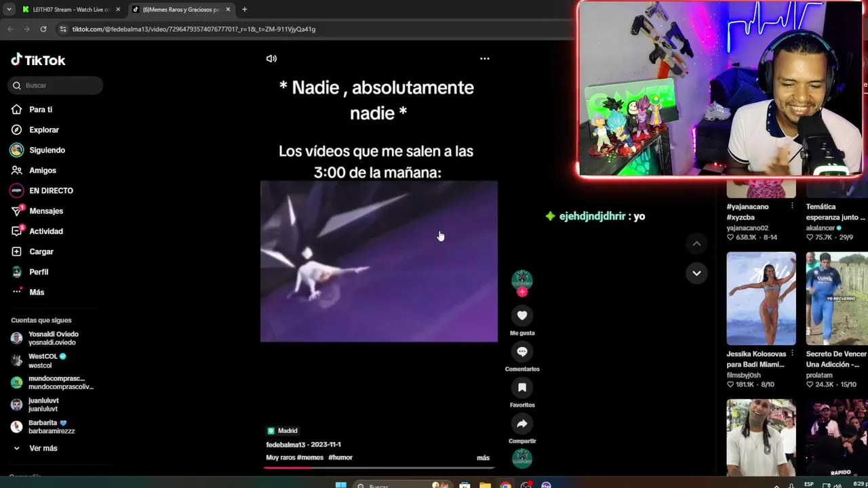
Task: Click the #memes hashtag
Action: pyautogui.click(x=310, y=457)
